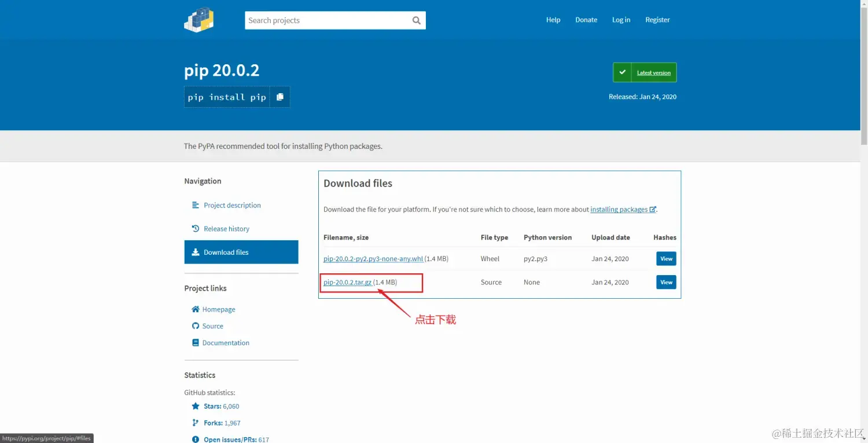Viewport: 868px width, 443px height.
Task: Click the py2.py3 Python version cell
Action: 536,259
